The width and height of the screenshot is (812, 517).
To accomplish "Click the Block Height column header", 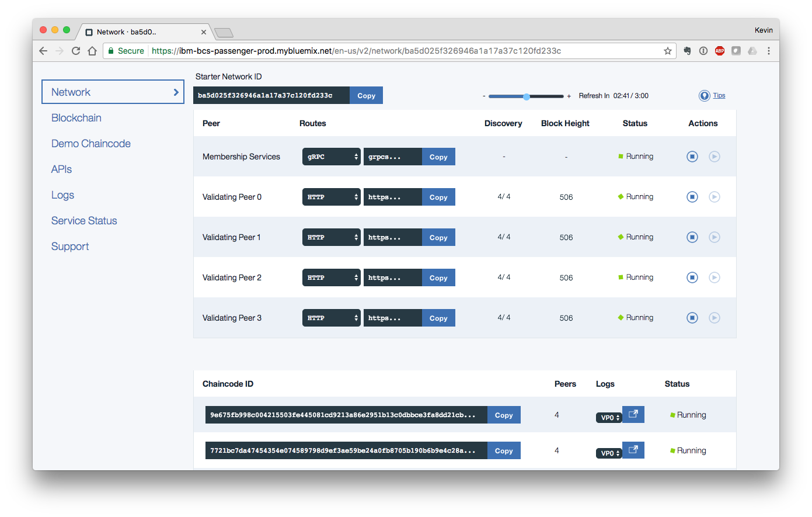I will (x=565, y=123).
